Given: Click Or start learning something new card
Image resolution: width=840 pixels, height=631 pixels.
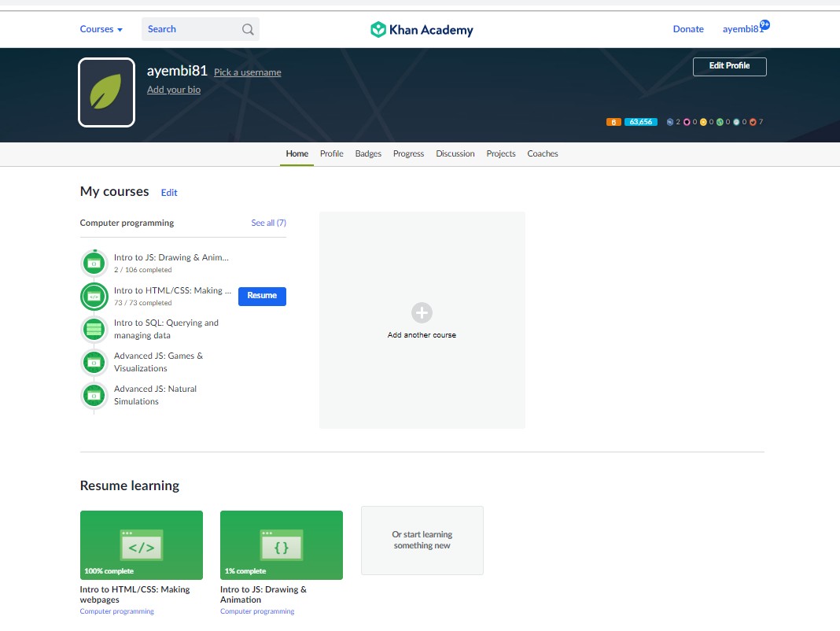Looking at the screenshot, I should pyautogui.click(x=422, y=541).
